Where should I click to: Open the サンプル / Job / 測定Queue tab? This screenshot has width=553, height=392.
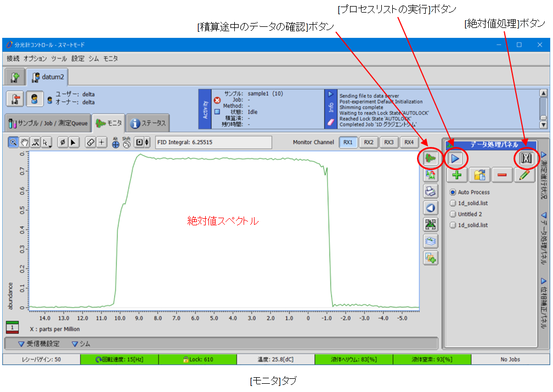(47, 123)
